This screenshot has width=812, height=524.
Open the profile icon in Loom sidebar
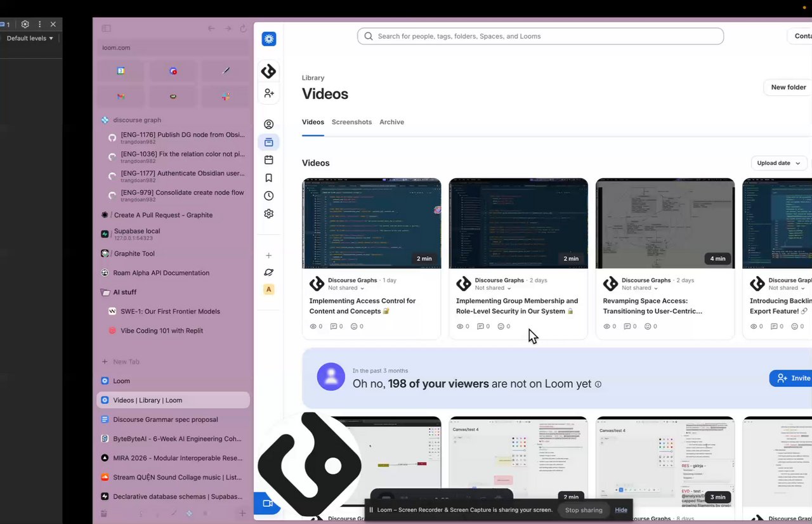tap(269, 124)
